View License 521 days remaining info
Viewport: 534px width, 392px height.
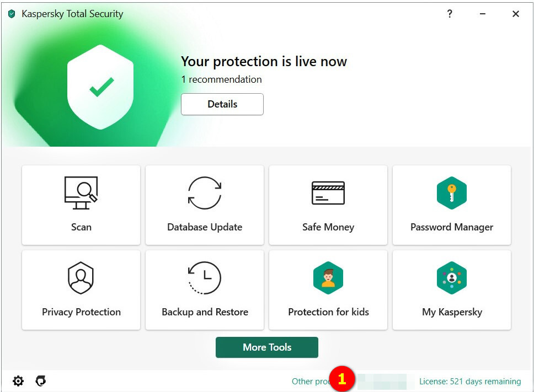point(470,382)
